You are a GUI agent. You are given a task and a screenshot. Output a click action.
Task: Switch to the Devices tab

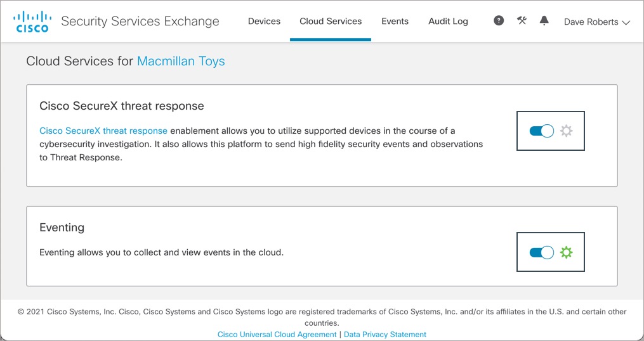point(264,22)
